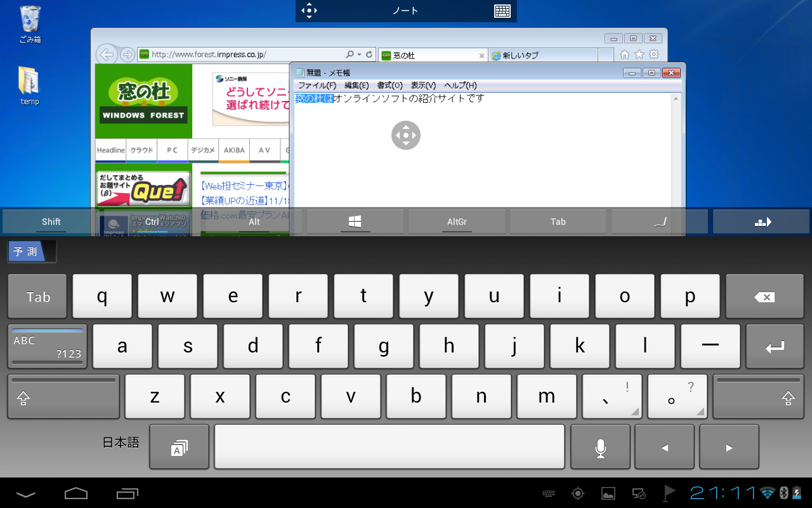Open the 書式(O) menu in Notepad

(390, 85)
